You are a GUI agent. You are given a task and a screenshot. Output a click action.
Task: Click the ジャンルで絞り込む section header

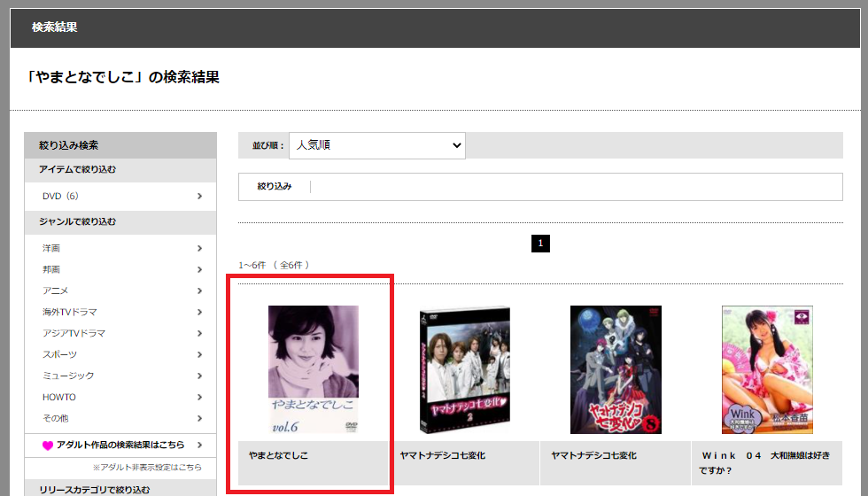point(120,222)
